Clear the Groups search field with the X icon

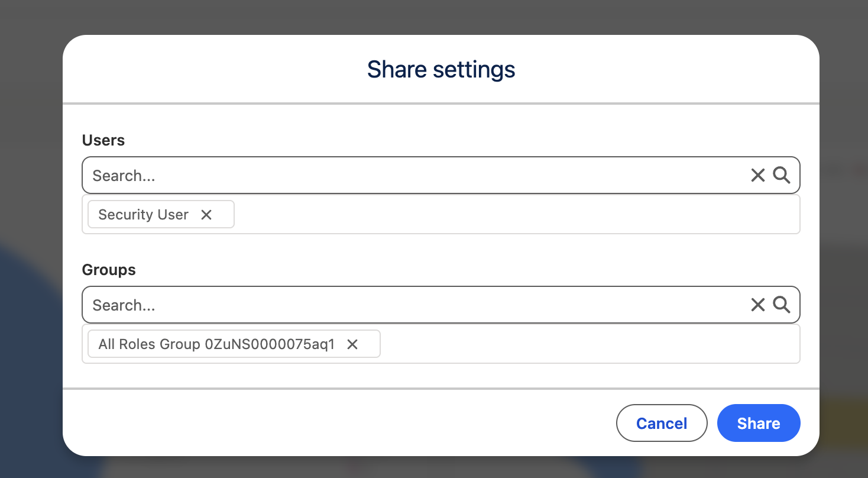coord(757,305)
